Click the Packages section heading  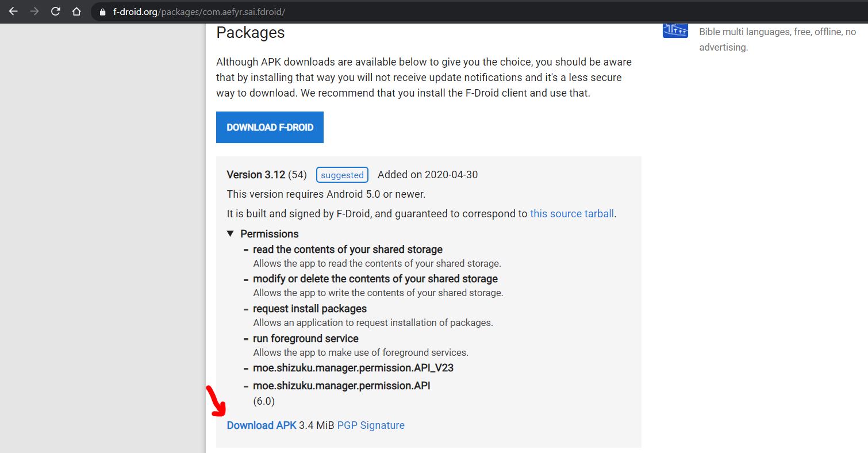(251, 33)
